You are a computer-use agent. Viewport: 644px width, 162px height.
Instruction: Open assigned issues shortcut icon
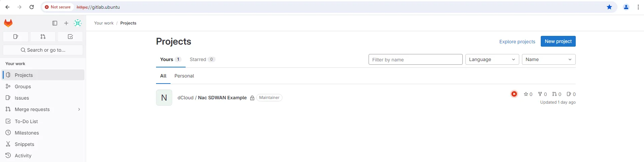(x=15, y=37)
